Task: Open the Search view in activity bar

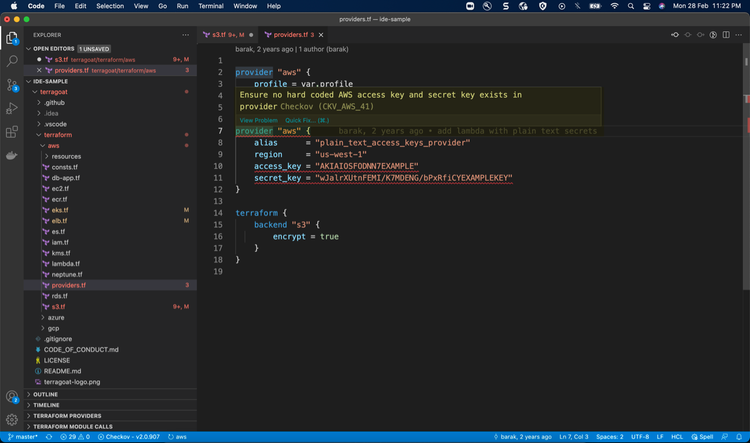Action: (12, 62)
